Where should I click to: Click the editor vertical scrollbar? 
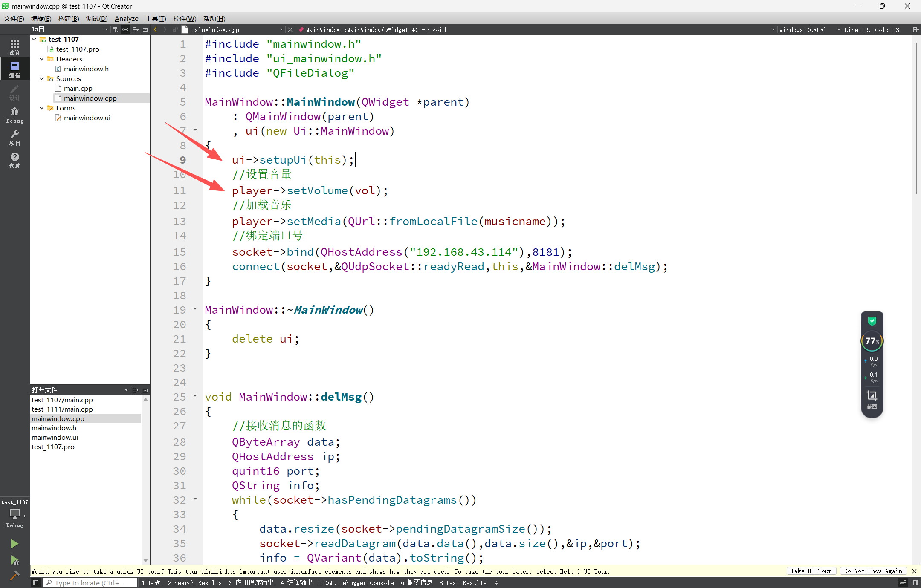[x=916, y=119]
